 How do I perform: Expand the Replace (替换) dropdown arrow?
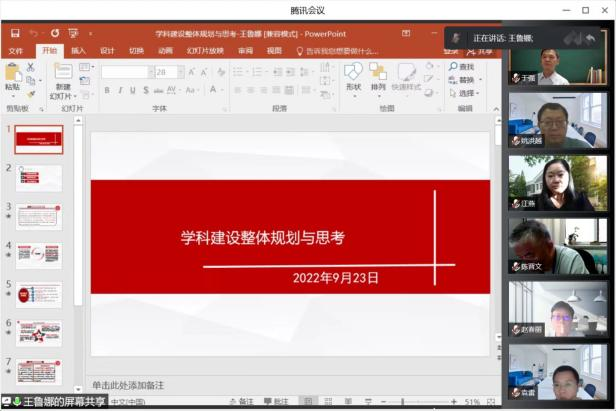(x=480, y=80)
